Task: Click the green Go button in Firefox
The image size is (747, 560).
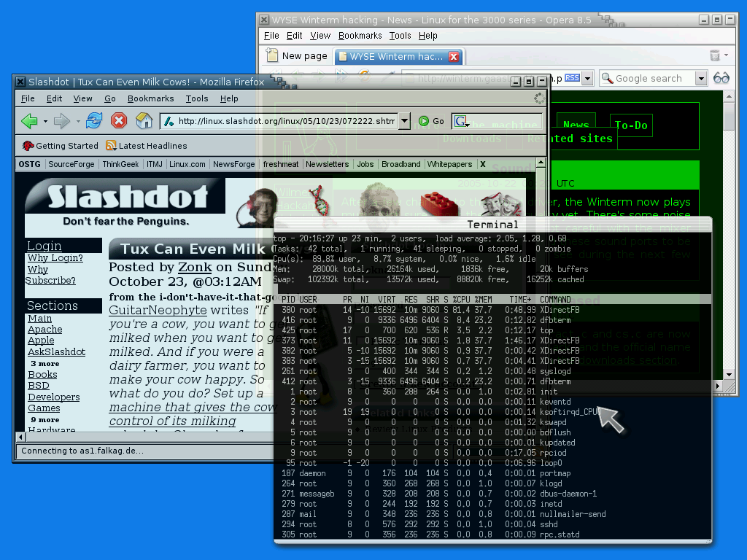Action: point(432,121)
